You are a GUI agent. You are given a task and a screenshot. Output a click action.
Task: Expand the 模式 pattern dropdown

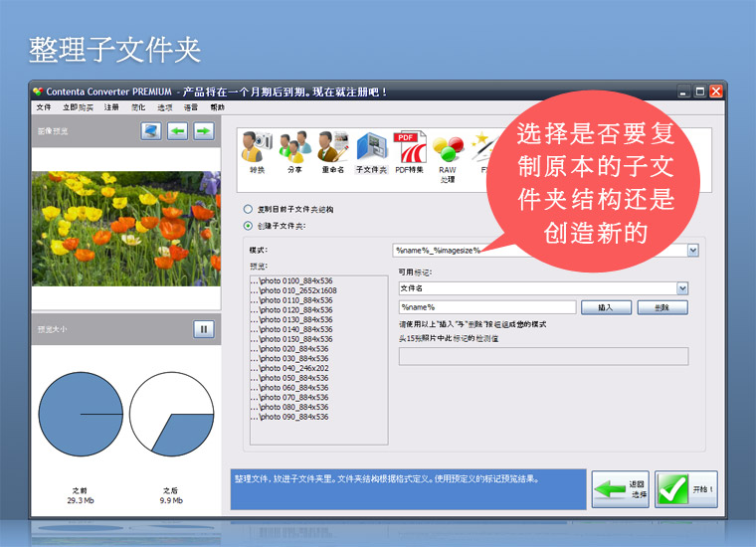[x=692, y=251]
